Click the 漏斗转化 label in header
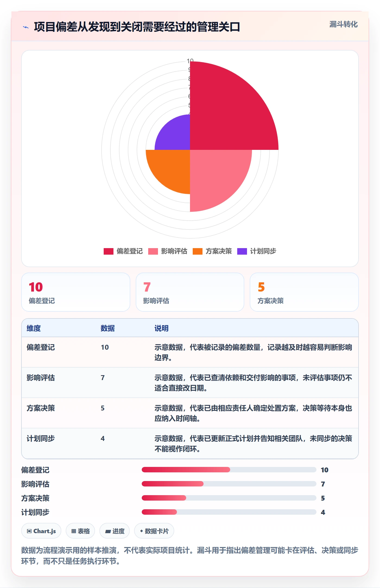 [x=343, y=24]
